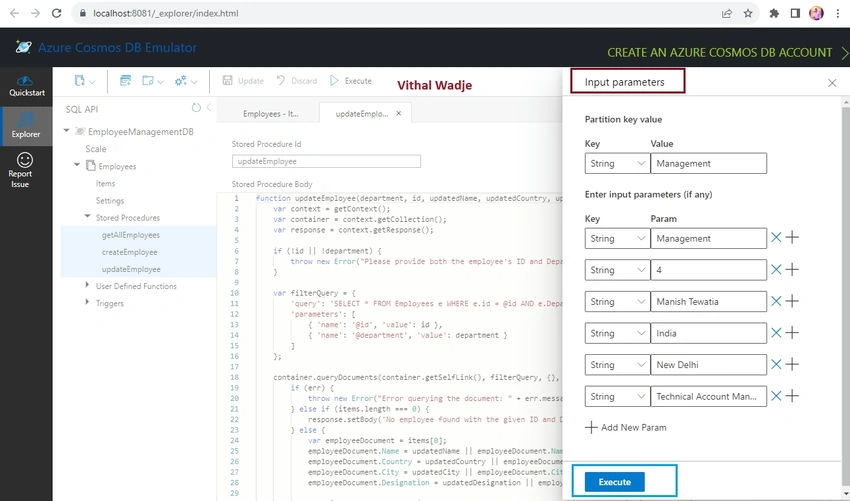Close the updateEmployee tab

pos(398,113)
